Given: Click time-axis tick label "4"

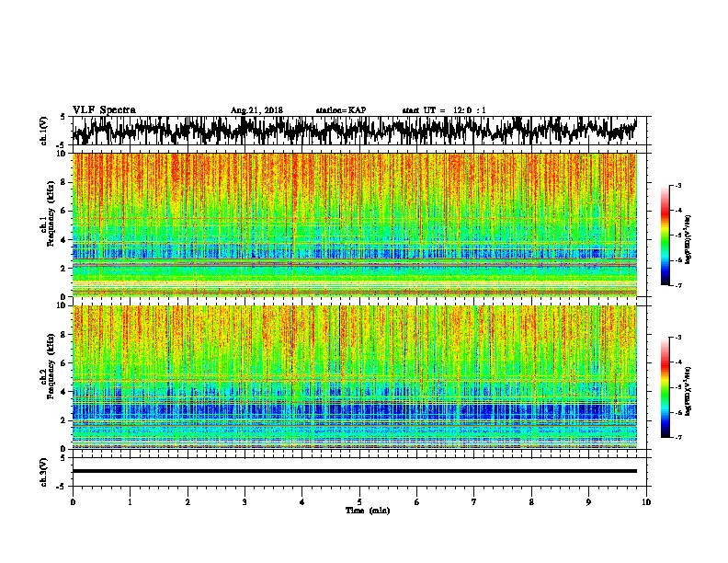Looking at the screenshot, I should click(302, 502).
